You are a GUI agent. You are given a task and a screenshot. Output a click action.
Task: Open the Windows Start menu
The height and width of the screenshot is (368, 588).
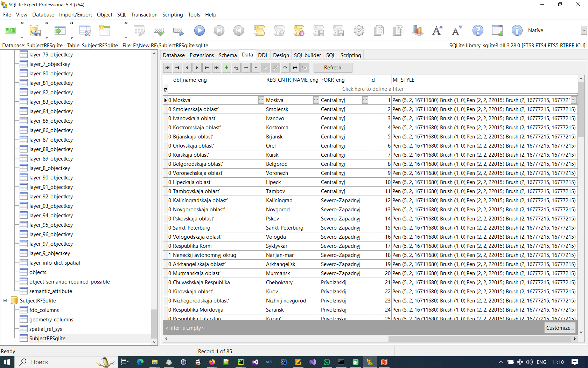pyautogui.click(x=7, y=362)
